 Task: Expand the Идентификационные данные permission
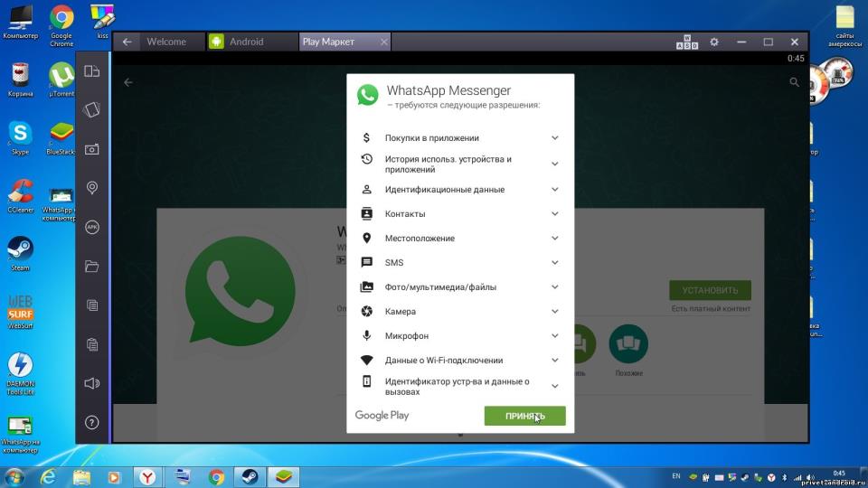[554, 189]
